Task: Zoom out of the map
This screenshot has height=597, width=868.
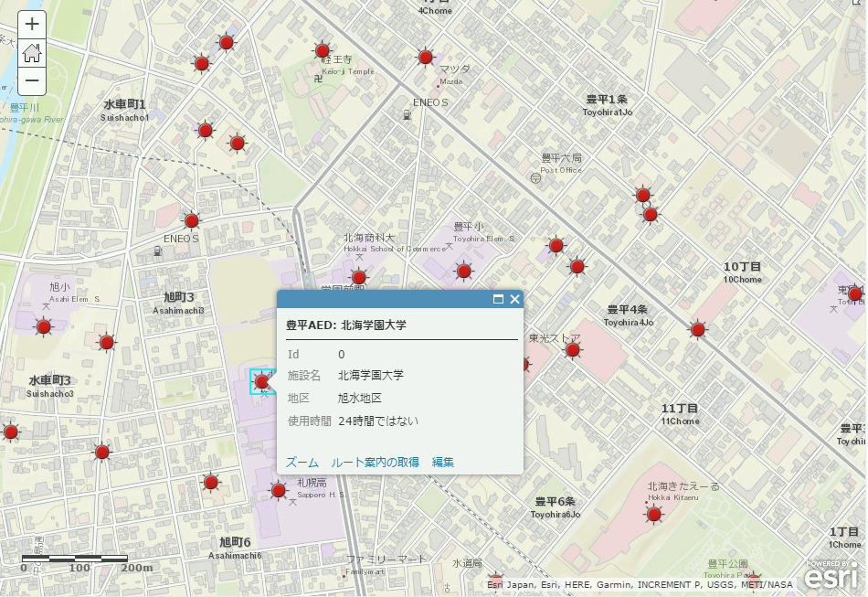Action: tap(32, 80)
